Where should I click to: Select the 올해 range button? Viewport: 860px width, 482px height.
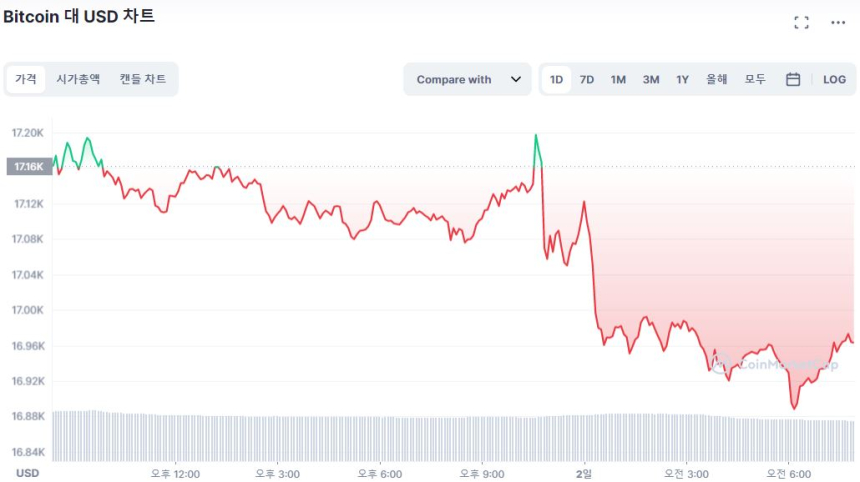tap(716, 80)
